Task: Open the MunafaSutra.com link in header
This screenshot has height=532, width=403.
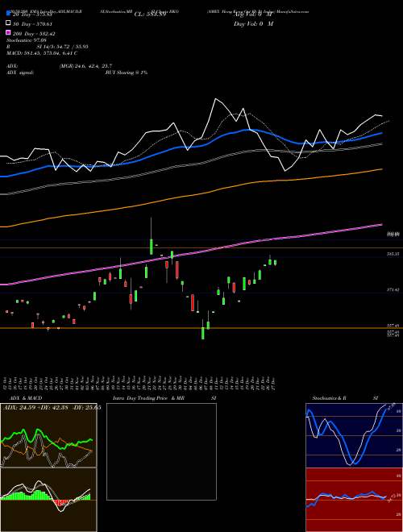Action: (293, 11)
